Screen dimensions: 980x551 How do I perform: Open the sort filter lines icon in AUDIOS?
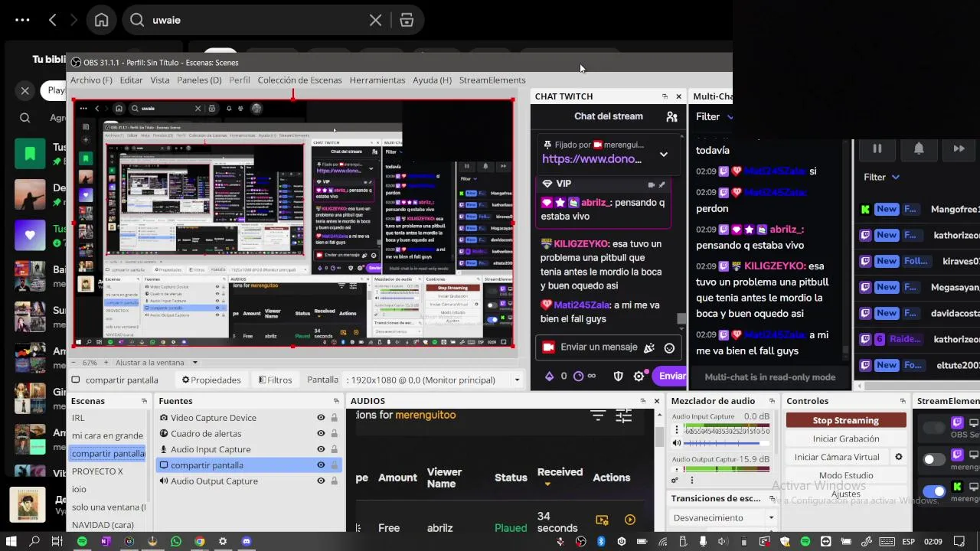598,416
